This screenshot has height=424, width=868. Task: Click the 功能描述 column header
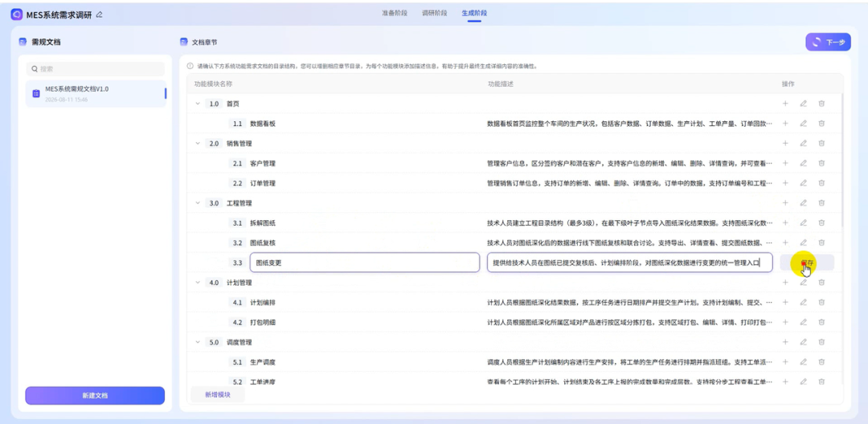pos(500,84)
